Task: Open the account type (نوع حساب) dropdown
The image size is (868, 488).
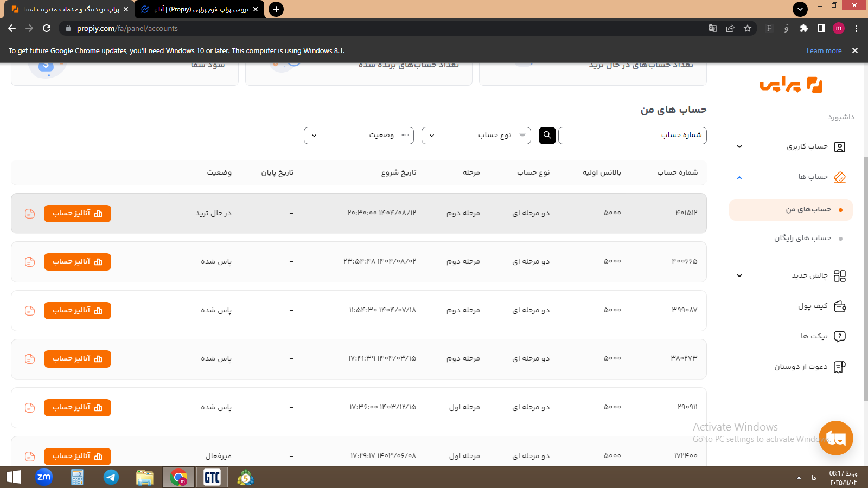Action: click(x=476, y=135)
